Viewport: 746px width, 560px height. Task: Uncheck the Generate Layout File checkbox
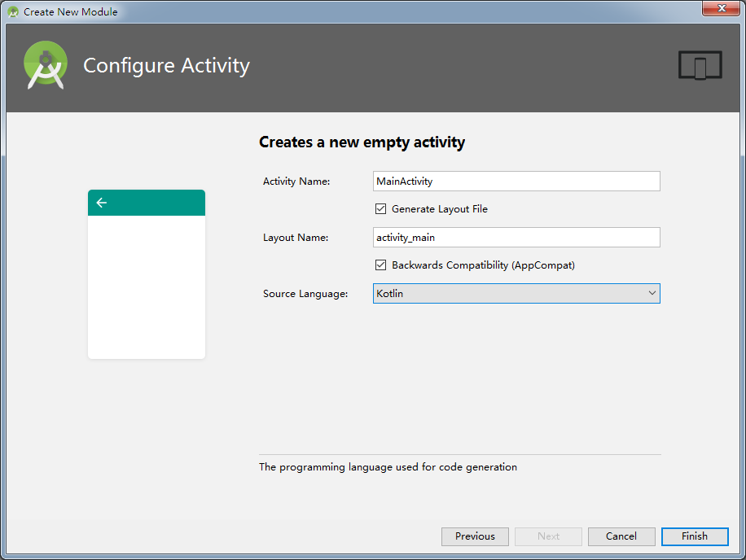click(x=380, y=209)
